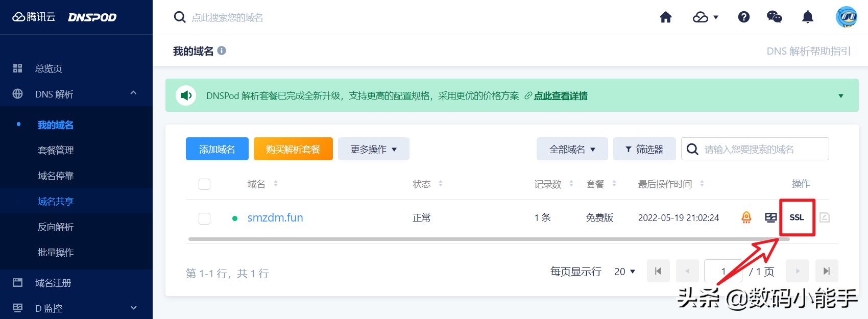
Task: Tick the select-all checkbox in table header
Action: 205,184
